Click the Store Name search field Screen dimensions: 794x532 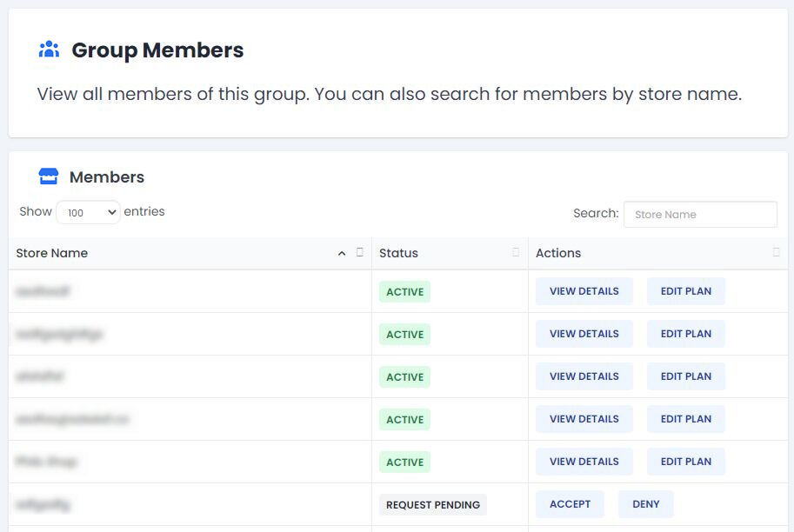point(700,214)
